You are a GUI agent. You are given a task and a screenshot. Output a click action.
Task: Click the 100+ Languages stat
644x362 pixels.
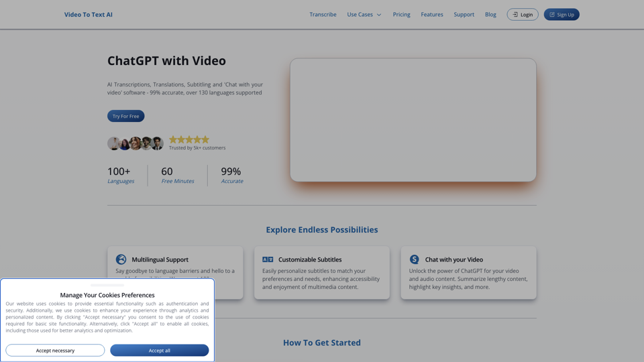[x=121, y=175]
